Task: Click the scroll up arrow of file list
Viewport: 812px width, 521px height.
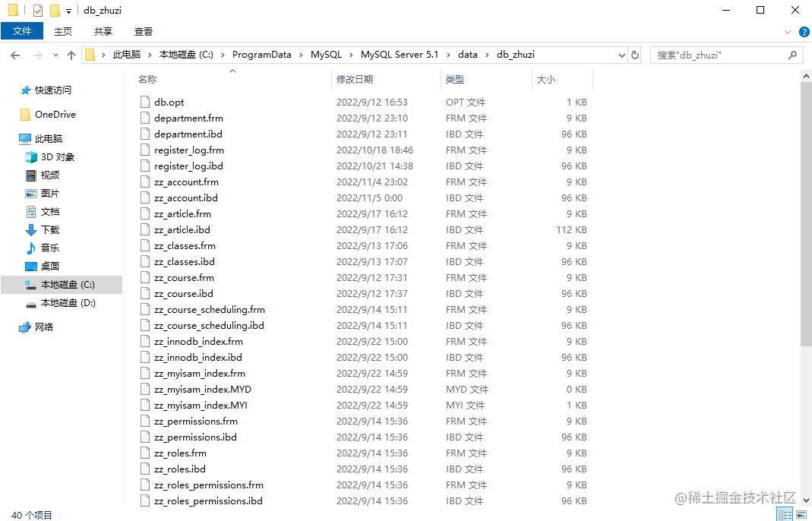Action: tap(806, 76)
